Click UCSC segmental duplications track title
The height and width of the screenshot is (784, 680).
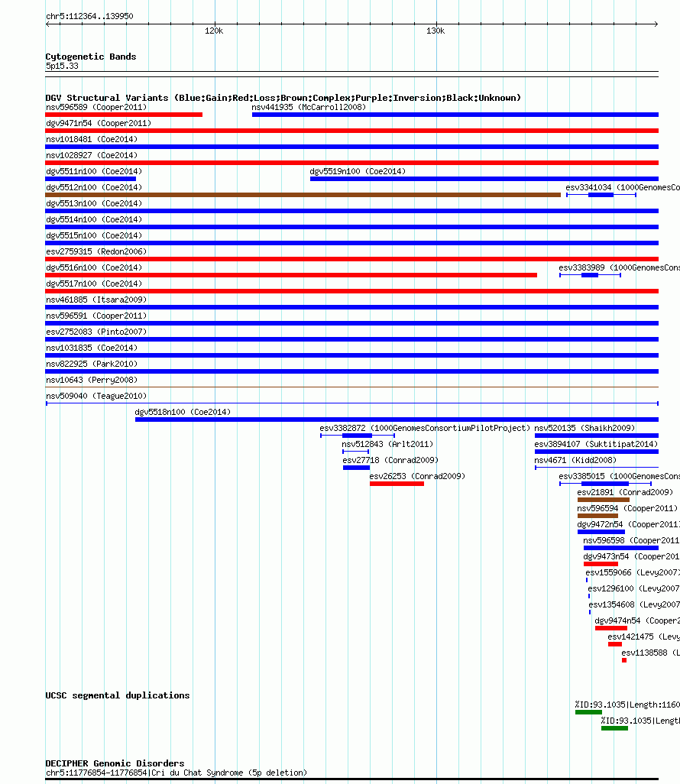tap(118, 695)
